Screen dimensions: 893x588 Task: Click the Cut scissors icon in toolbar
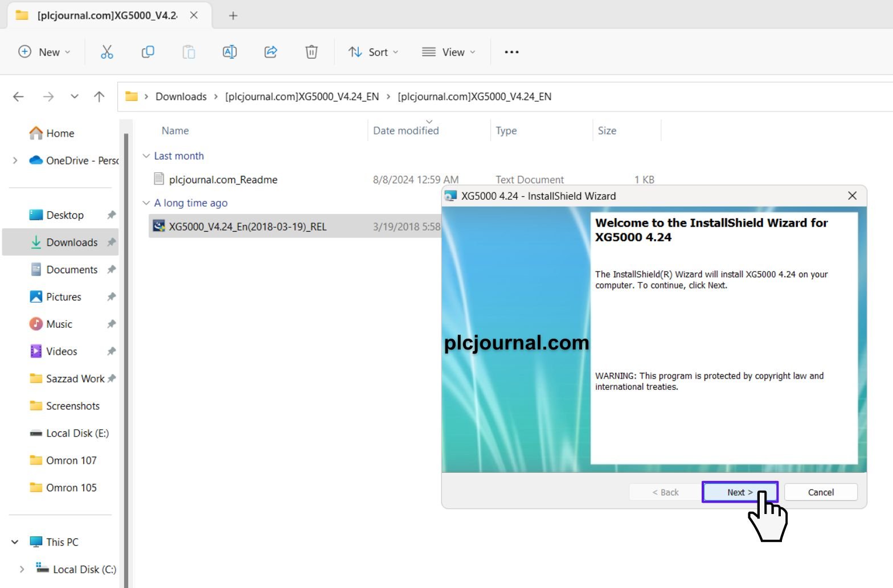pos(106,52)
